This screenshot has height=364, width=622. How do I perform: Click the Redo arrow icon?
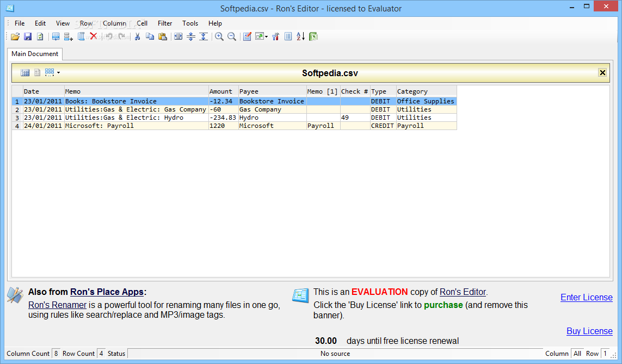(x=122, y=36)
